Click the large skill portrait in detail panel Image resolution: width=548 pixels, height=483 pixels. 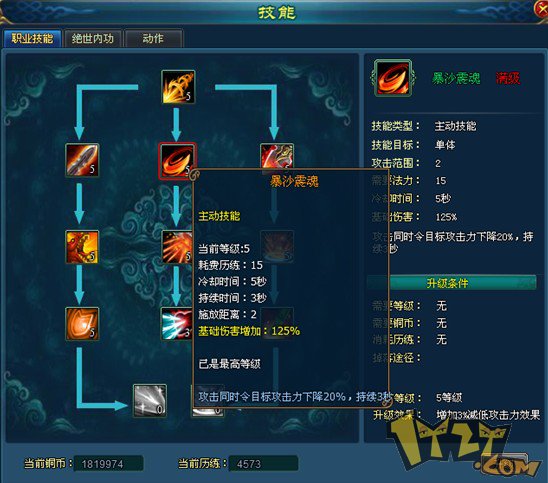[x=393, y=78]
